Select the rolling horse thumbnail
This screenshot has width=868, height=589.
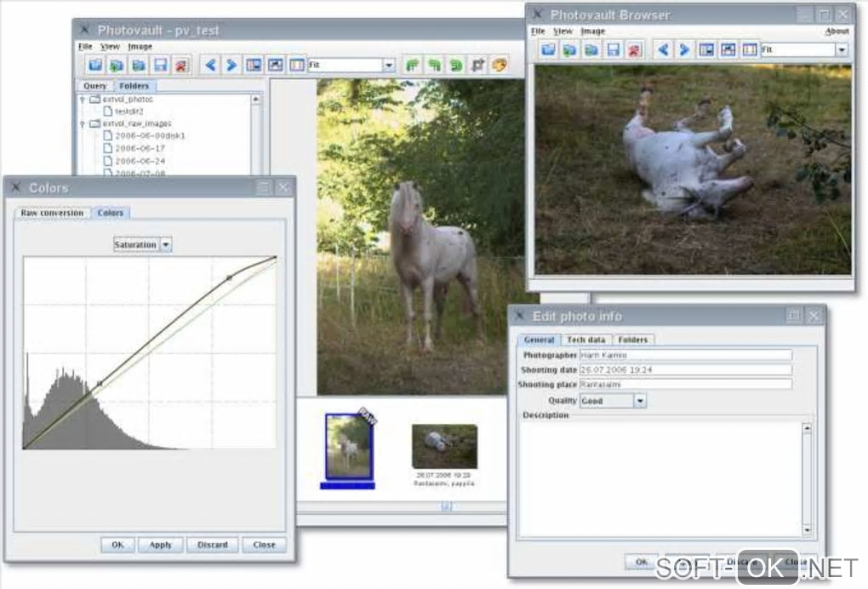coord(444,446)
